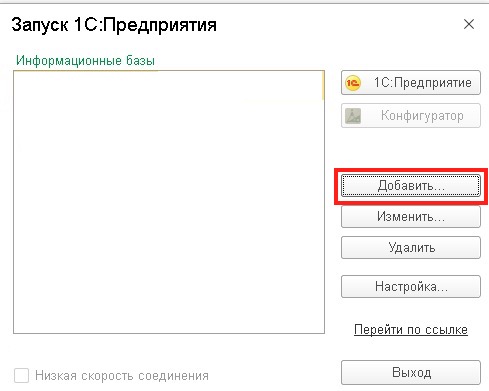Close the Запуск 1С:Предприятия dialog
Viewport: 489px width, 391px height.
click(469, 24)
